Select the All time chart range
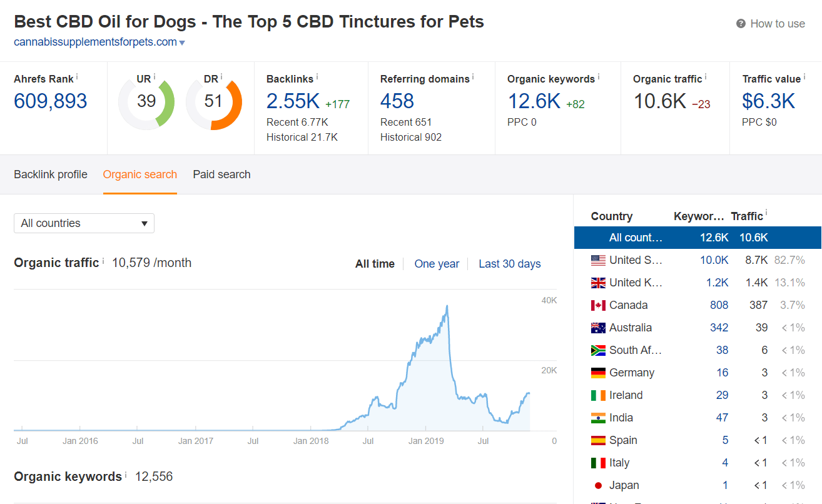This screenshot has height=504, width=822. tap(375, 264)
